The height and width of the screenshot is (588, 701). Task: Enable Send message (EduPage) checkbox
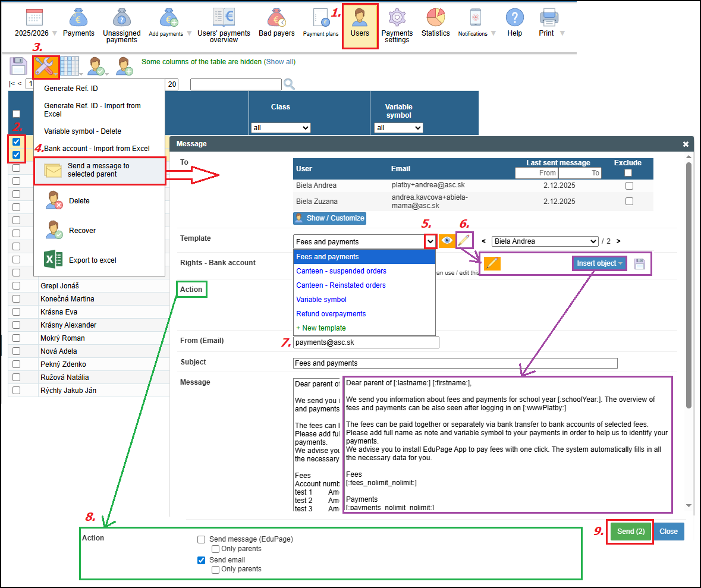point(202,539)
